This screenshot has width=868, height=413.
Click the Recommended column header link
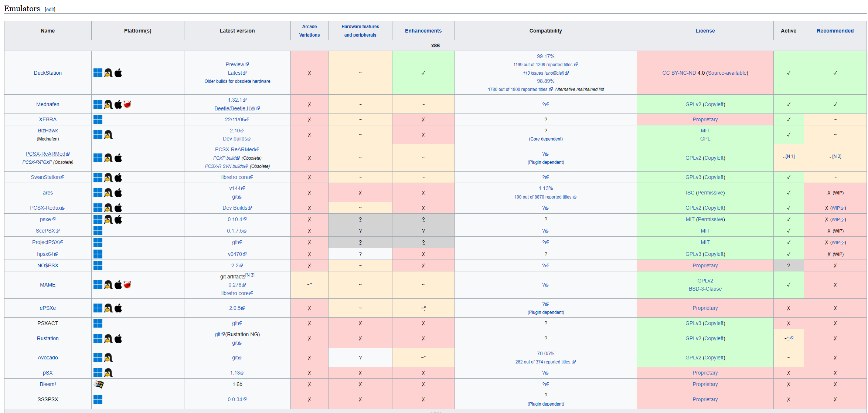[x=835, y=31]
